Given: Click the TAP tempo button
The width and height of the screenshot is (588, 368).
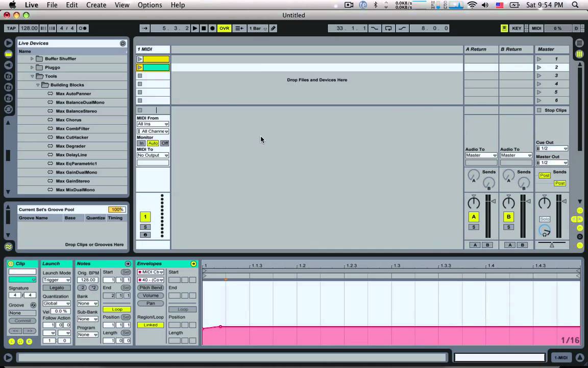Looking at the screenshot, I should 11,28.
